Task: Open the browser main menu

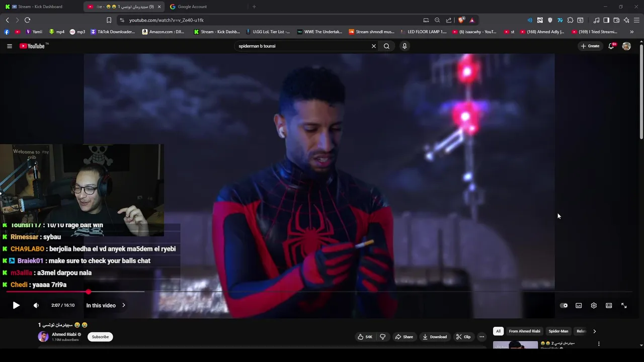Action: pos(636,20)
